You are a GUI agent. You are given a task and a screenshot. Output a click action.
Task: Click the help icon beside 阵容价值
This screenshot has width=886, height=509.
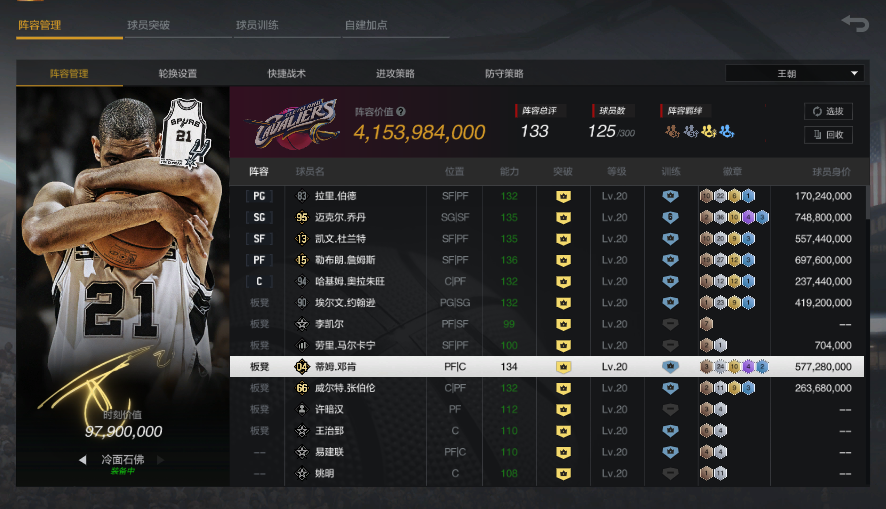tap(401, 112)
